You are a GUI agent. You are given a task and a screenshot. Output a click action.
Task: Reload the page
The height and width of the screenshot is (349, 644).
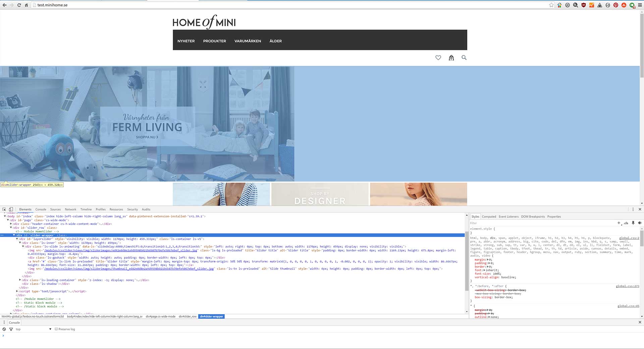19,5
